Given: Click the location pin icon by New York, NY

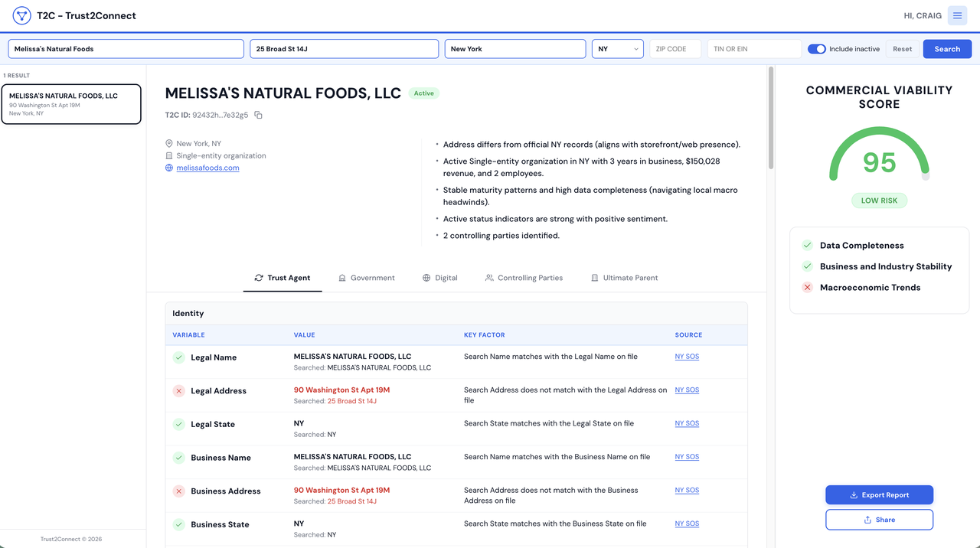Looking at the screenshot, I should (x=169, y=143).
